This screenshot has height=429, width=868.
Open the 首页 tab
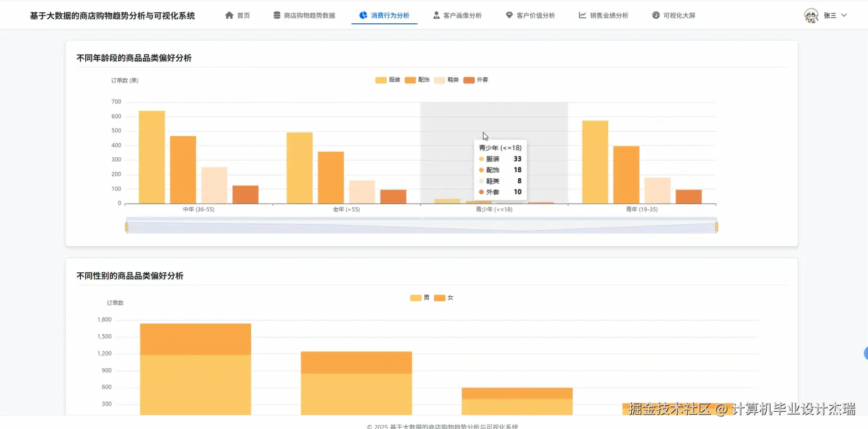coord(237,15)
